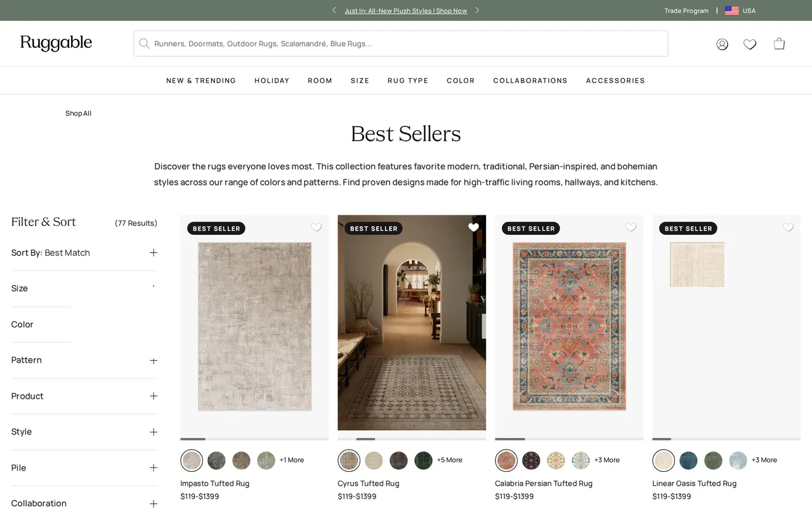Open the Holiday menu
The width and height of the screenshot is (812, 508).
(272, 81)
